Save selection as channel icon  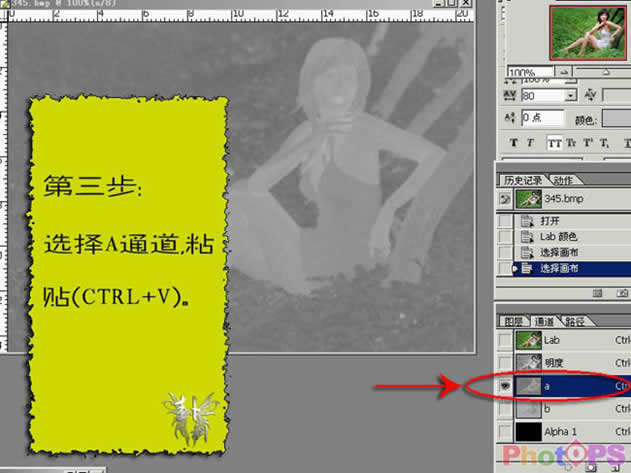pos(590,467)
